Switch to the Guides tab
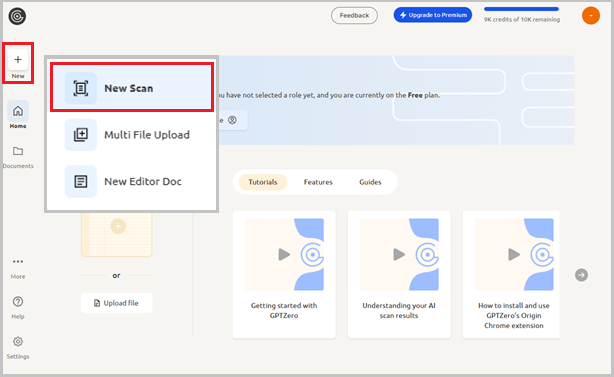Viewport: 614px width, 377px height. (370, 182)
